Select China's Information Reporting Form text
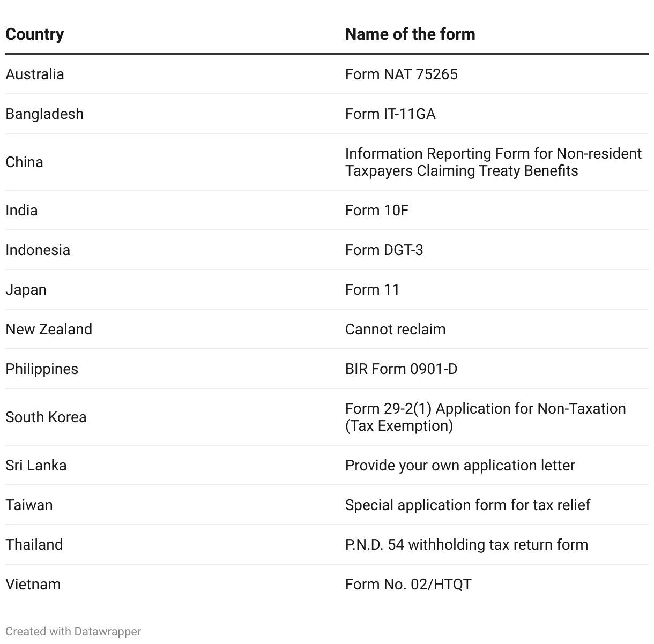 tap(493, 162)
